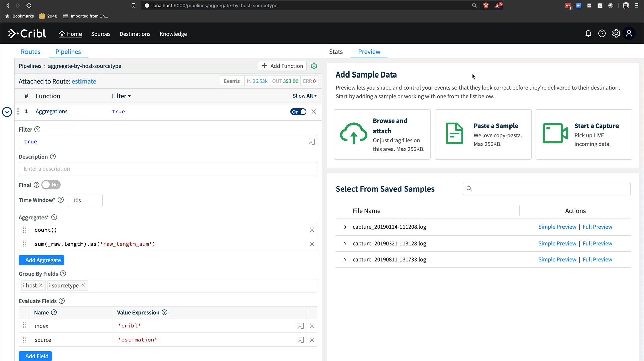The height and width of the screenshot is (361, 644).
Task: Remove the Aggregations function with X icon
Action: (314, 112)
